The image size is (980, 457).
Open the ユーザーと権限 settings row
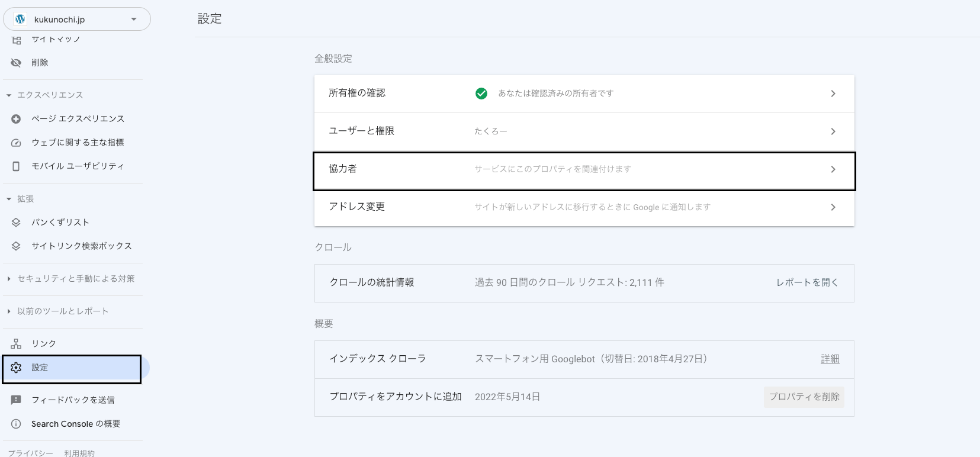pos(584,131)
